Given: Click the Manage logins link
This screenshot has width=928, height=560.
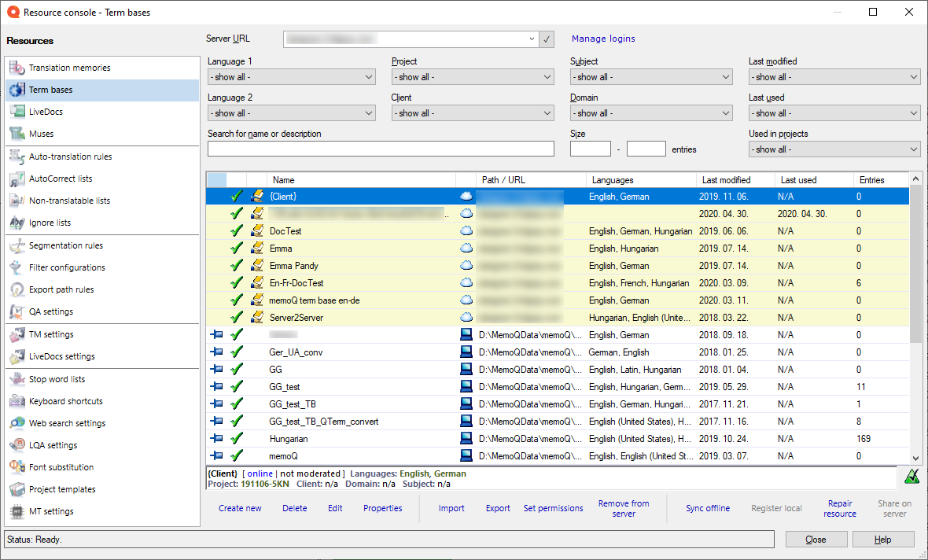Looking at the screenshot, I should (x=602, y=38).
